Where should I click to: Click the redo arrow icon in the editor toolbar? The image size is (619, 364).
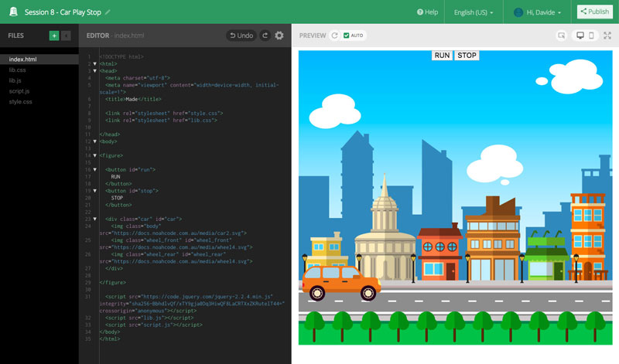click(x=265, y=36)
